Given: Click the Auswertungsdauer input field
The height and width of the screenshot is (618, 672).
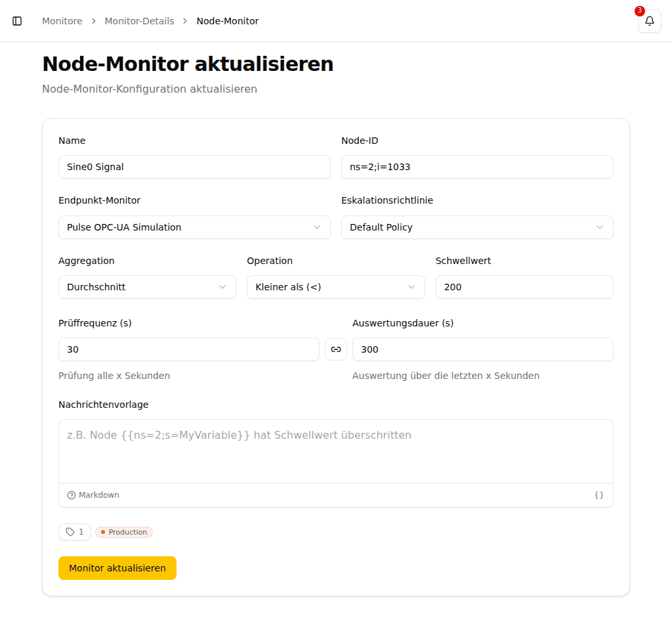Looking at the screenshot, I should pyautogui.click(x=482, y=349).
